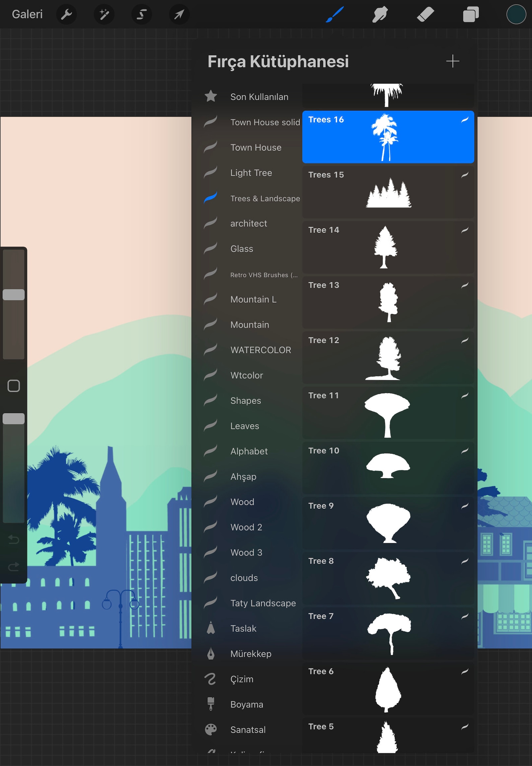This screenshot has width=532, height=766.
Task: Open the Actions wrench menu
Action: point(66,14)
